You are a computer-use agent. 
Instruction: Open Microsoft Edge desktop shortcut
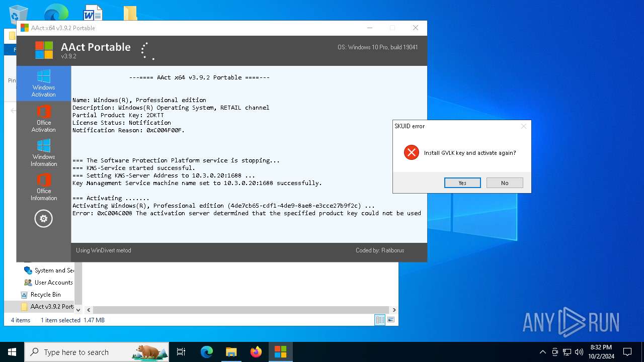tap(56, 13)
